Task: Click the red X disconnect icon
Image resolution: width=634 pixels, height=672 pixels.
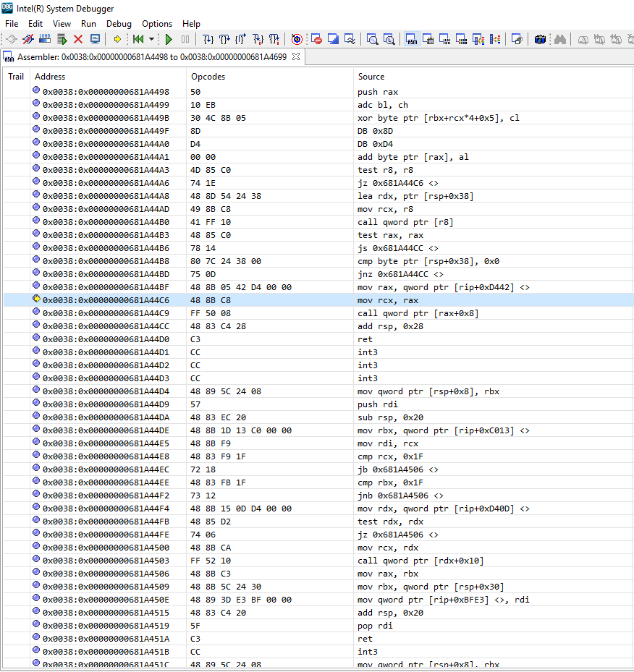Action: click(78, 40)
